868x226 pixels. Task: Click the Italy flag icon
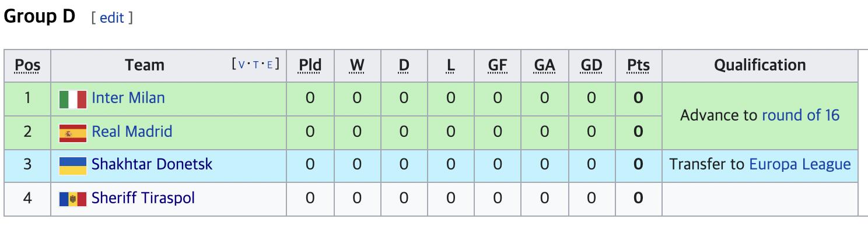pos(73,99)
